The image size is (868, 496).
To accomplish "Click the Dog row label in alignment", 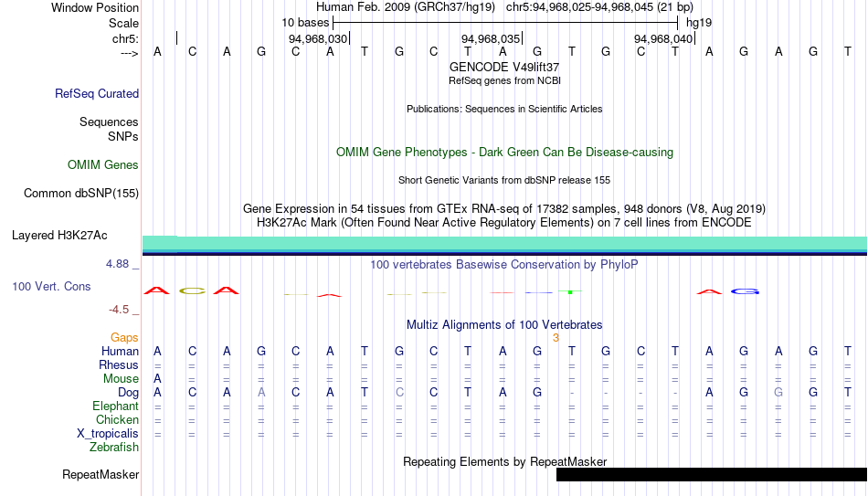I will click(x=128, y=393).
